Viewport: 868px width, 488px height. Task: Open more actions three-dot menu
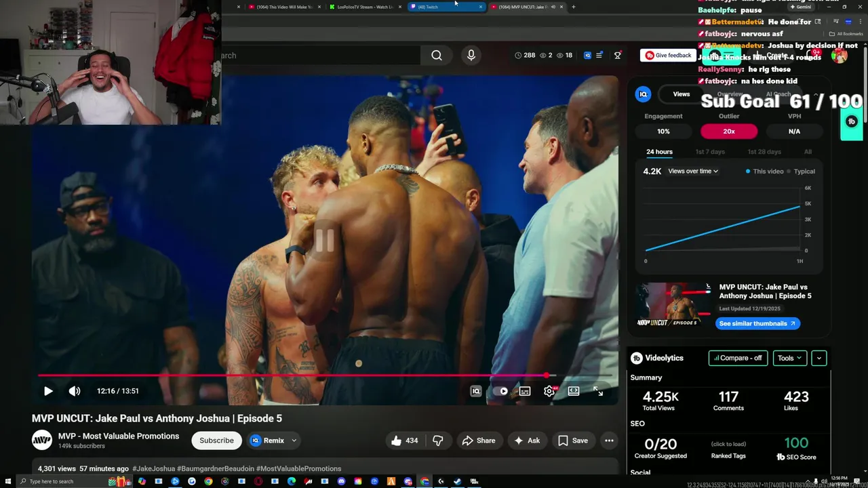click(609, 441)
